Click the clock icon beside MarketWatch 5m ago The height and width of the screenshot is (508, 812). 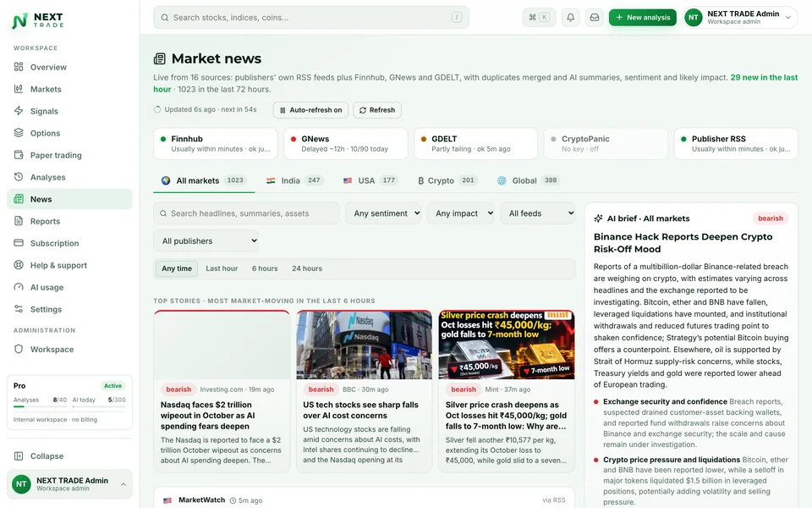pos(233,500)
